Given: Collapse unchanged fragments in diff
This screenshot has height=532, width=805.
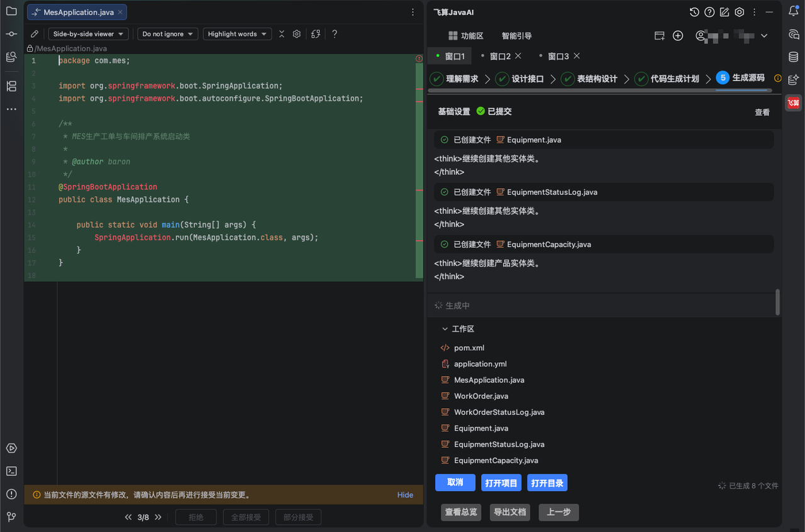Looking at the screenshot, I should pos(282,34).
